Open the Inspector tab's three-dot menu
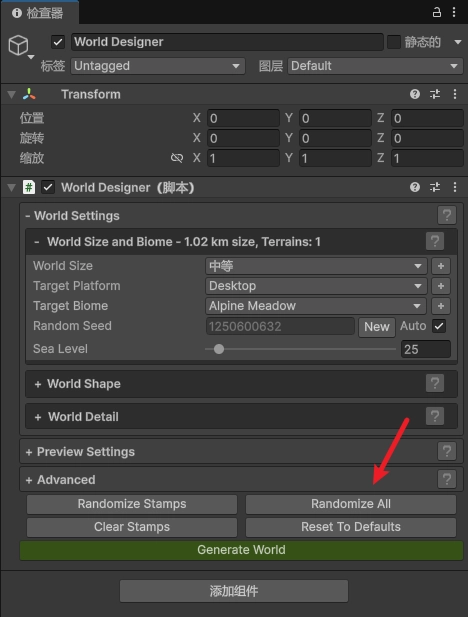 [454, 12]
